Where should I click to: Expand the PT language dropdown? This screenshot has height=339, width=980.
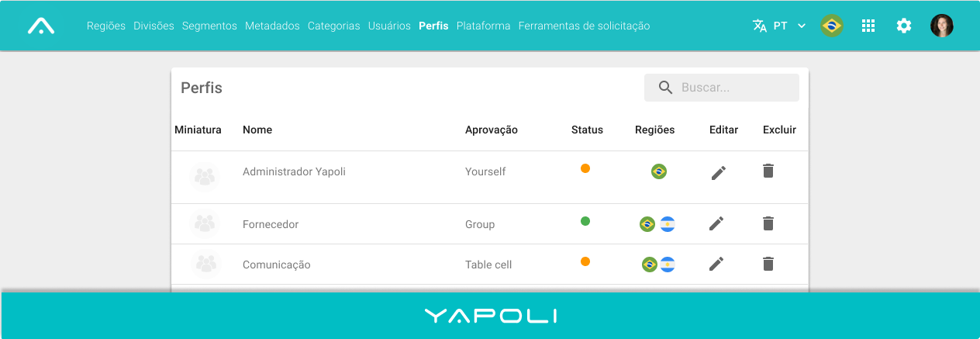(779, 26)
